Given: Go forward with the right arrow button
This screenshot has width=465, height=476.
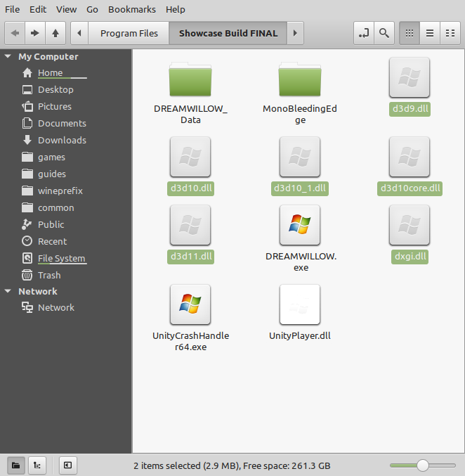Looking at the screenshot, I should (35, 33).
